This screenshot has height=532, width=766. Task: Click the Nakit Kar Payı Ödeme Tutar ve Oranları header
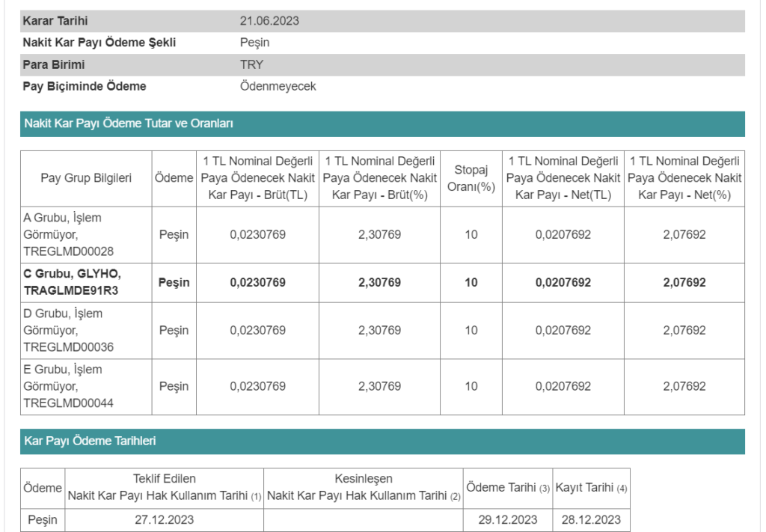click(129, 123)
